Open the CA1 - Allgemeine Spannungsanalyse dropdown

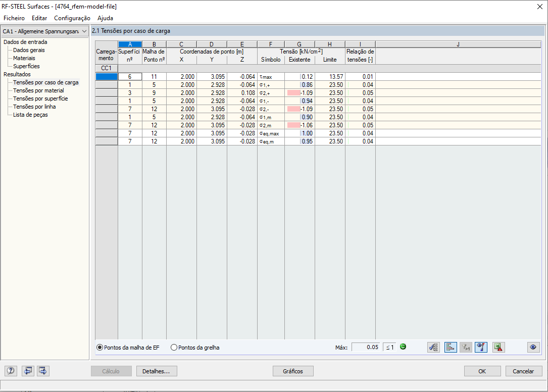(x=44, y=31)
